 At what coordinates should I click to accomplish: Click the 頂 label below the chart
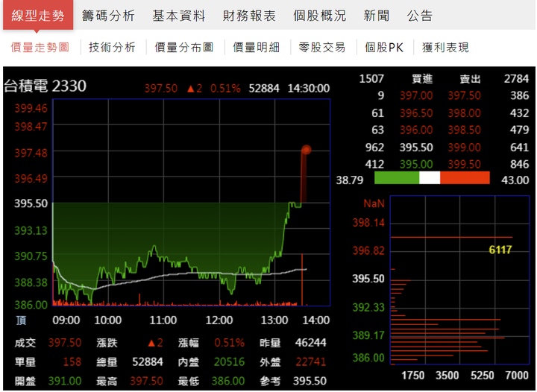click(21, 320)
